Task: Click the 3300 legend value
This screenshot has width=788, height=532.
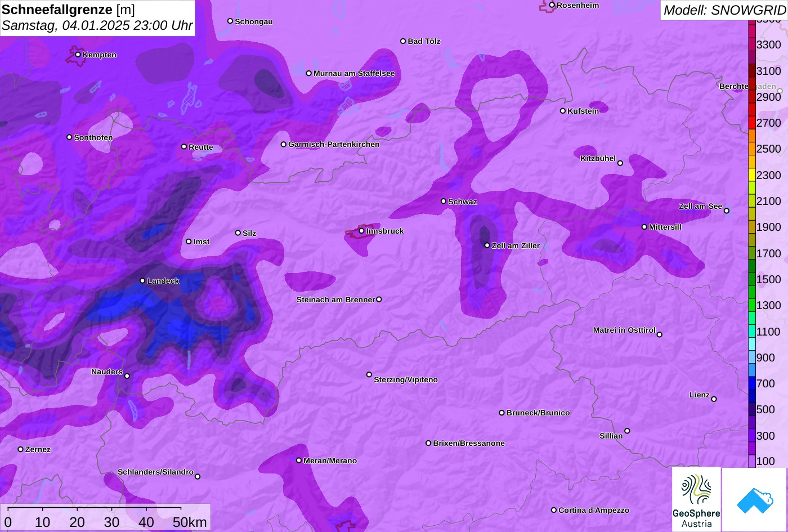Action: pos(769,45)
